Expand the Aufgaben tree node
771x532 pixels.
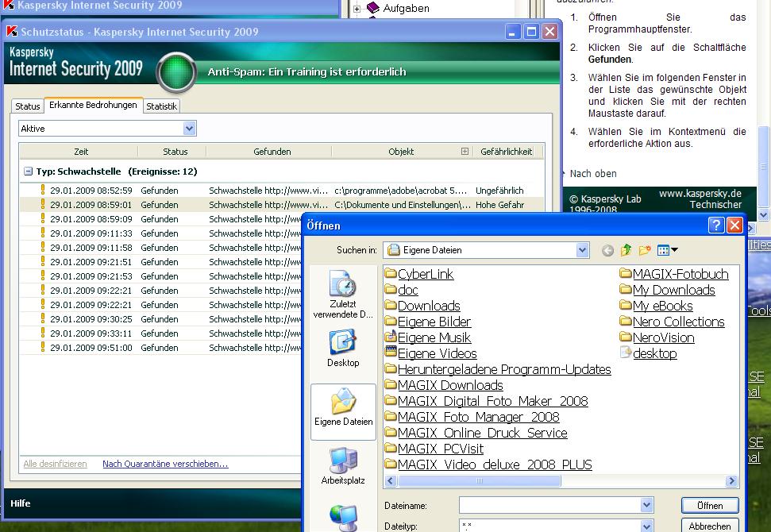click(x=357, y=9)
